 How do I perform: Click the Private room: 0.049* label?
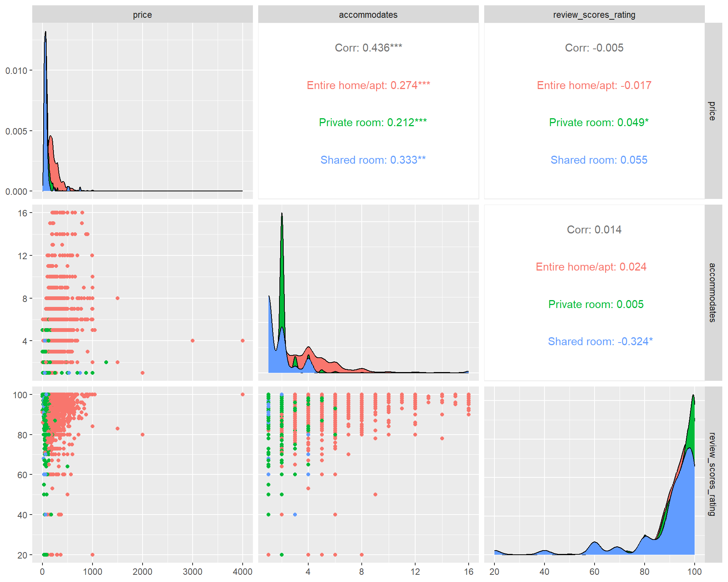[599, 122]
